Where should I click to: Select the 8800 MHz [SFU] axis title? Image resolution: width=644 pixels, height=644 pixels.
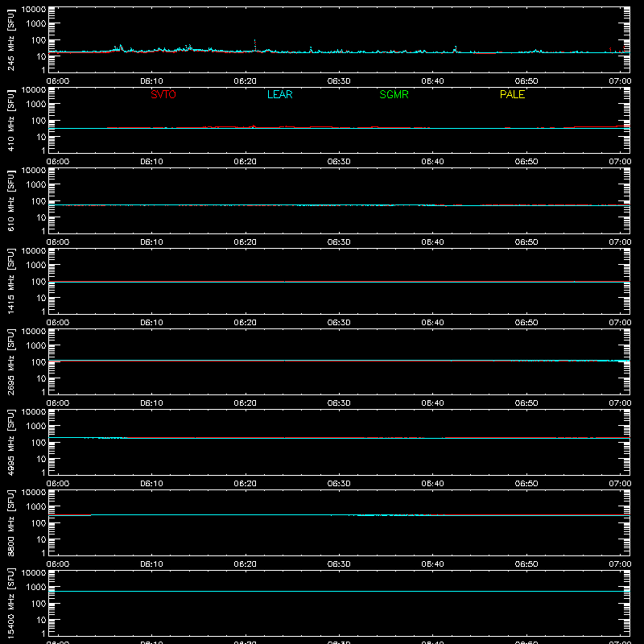pyautogui.click(x=10, y=523)
